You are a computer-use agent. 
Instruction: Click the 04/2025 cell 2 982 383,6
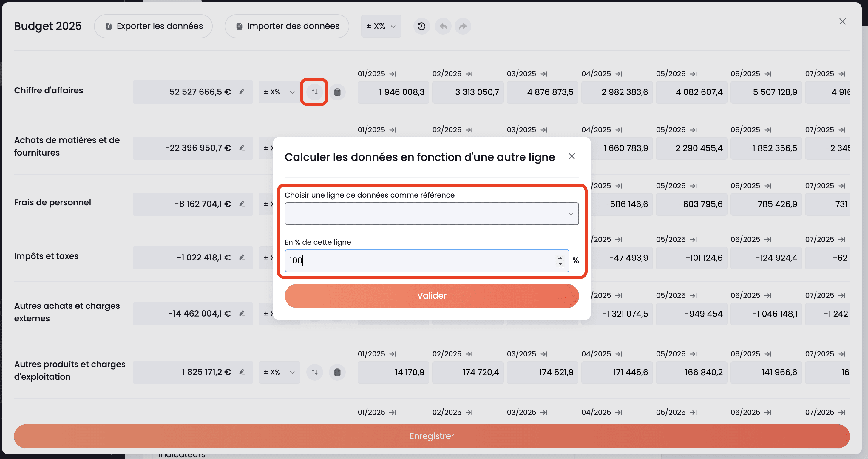coord(617,92)
